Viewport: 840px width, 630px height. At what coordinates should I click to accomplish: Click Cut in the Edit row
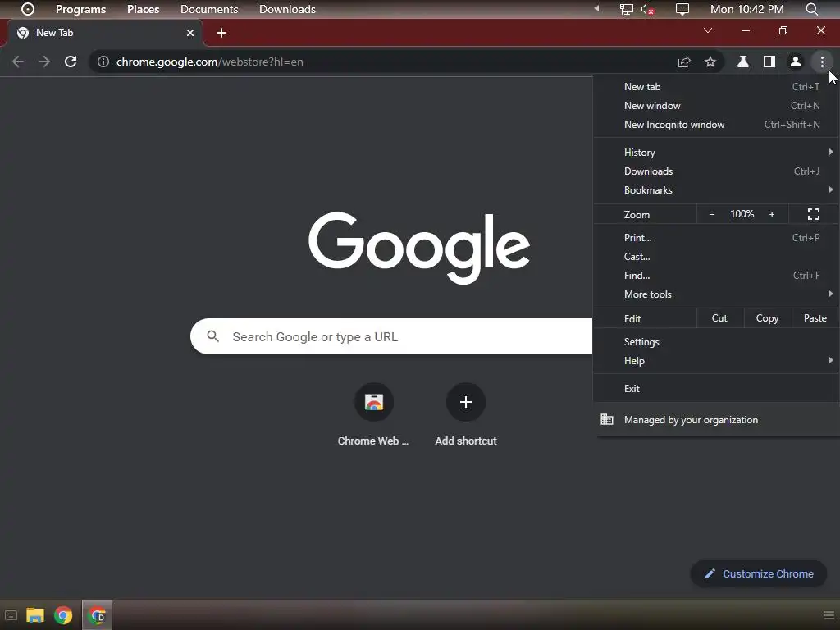coord(719,318)
